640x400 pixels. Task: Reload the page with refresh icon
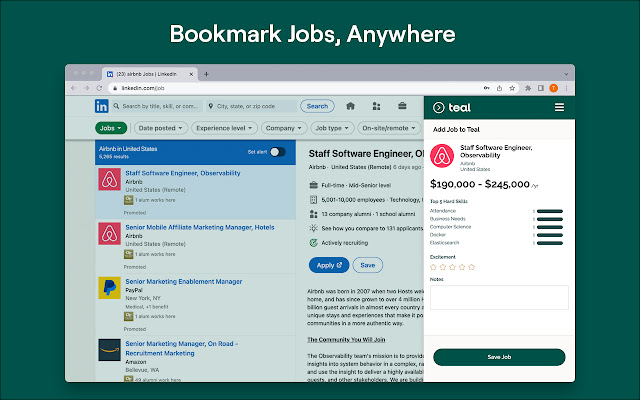tap(99, 88)
